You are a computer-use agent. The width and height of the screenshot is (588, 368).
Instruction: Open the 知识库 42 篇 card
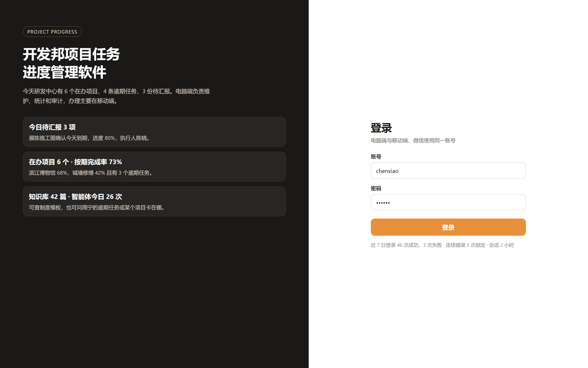click(154, 202)
